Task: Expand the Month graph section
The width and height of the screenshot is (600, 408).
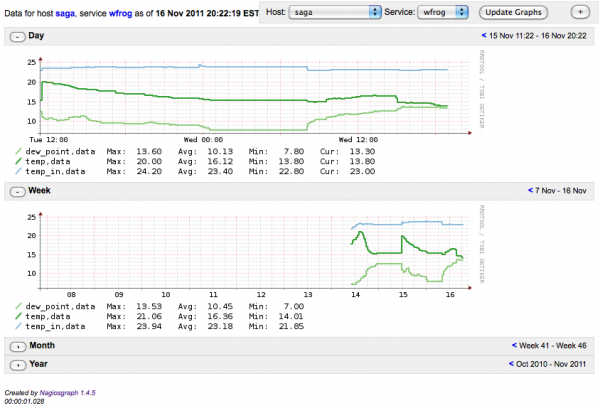Action: tap(17, 345)
